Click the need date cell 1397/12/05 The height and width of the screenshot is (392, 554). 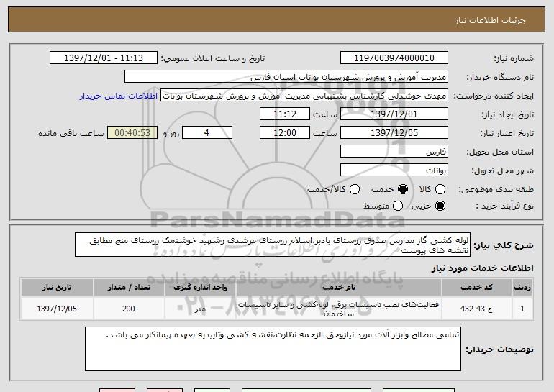(57, 309)
